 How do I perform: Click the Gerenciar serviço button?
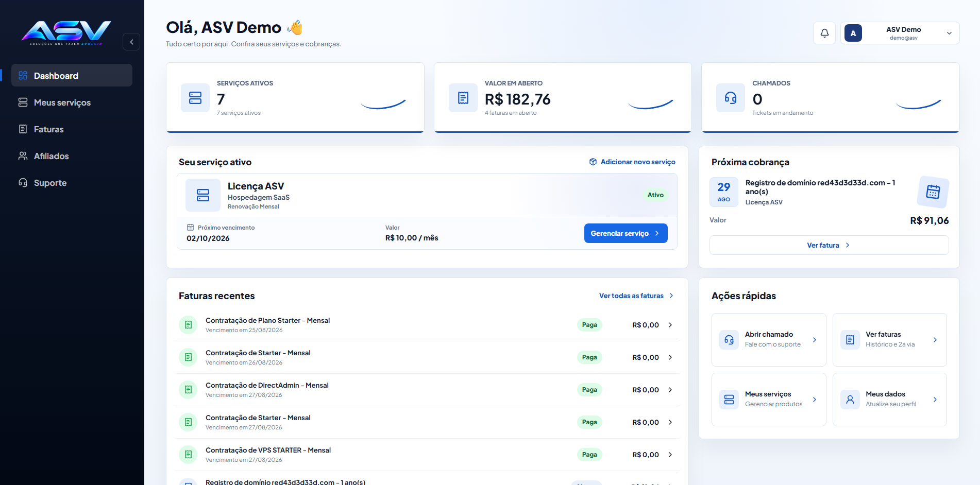pos(626,233)
